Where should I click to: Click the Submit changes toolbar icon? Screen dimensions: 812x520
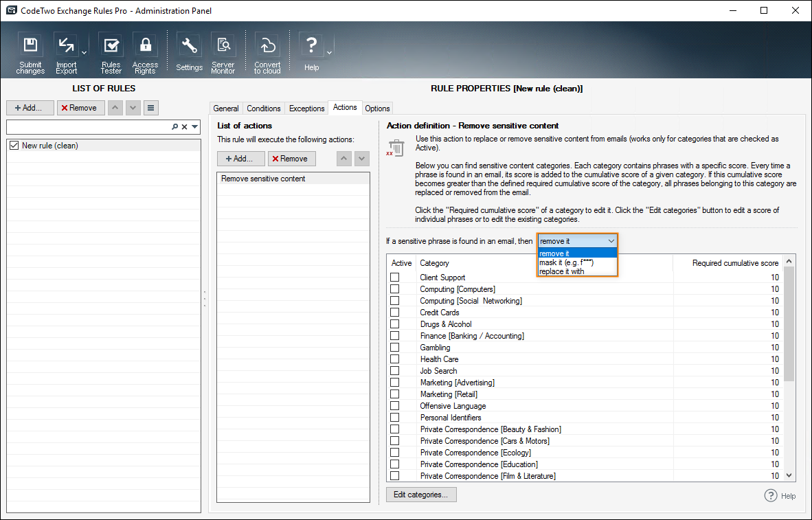click(x=30, y=54)
